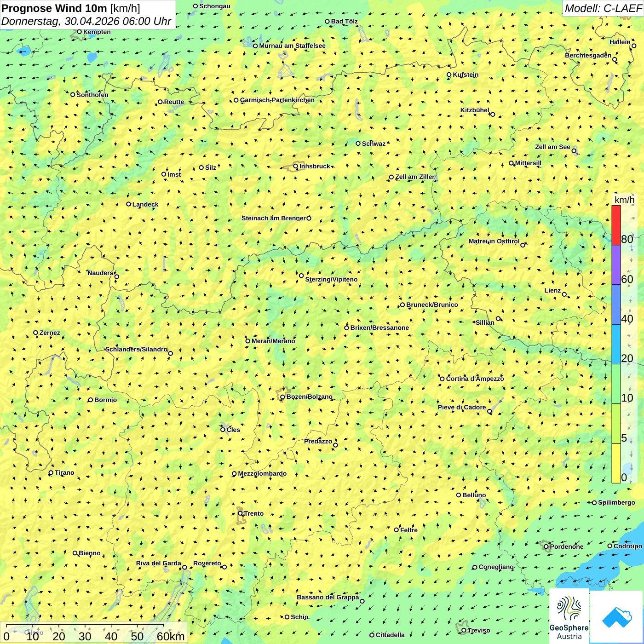
Task: Select the lime 5–10 km/h legend color
Action: click(x=616, y=424)
